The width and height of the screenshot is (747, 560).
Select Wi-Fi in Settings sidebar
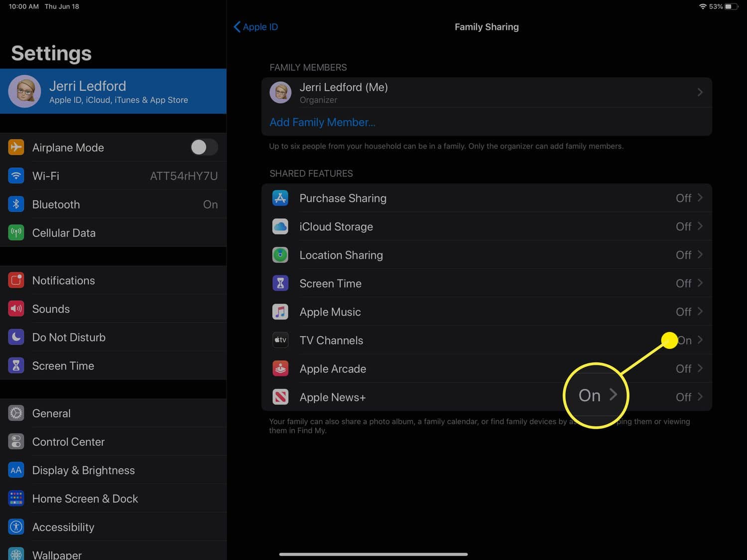[113, 176]
